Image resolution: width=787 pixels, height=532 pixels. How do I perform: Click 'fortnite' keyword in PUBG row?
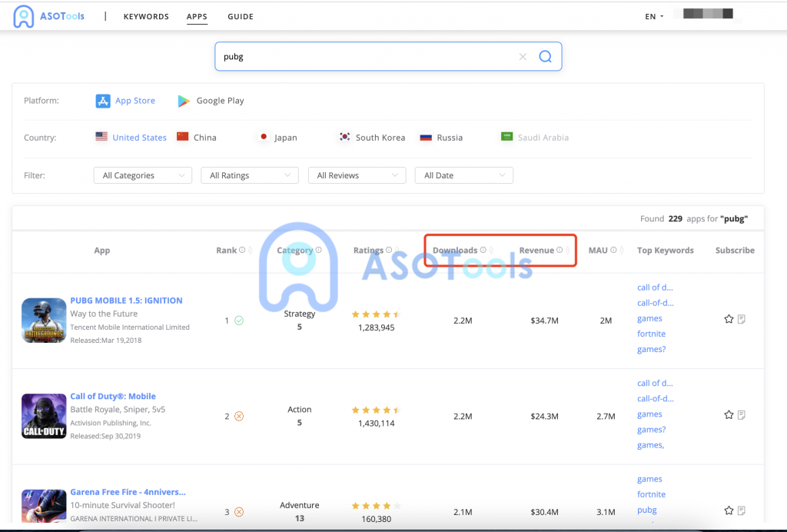pyautogui.click(x=651, y=334)
